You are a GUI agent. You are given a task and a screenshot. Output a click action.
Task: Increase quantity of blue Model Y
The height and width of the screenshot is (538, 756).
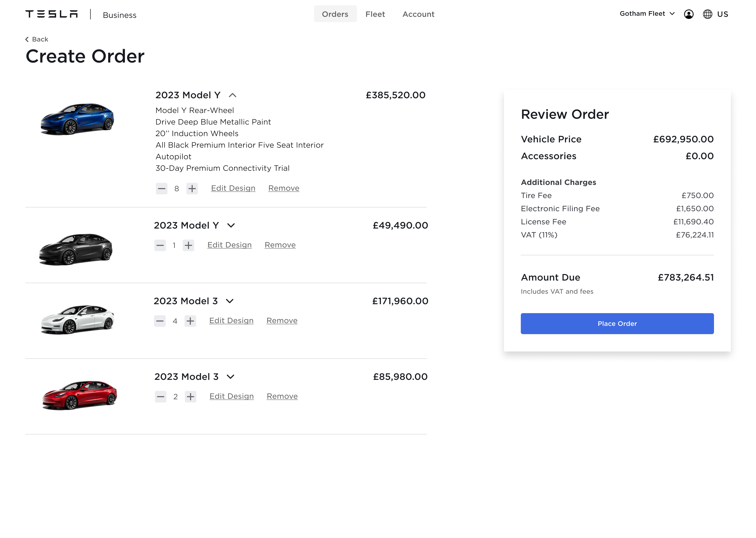click(x=192, y=189)
